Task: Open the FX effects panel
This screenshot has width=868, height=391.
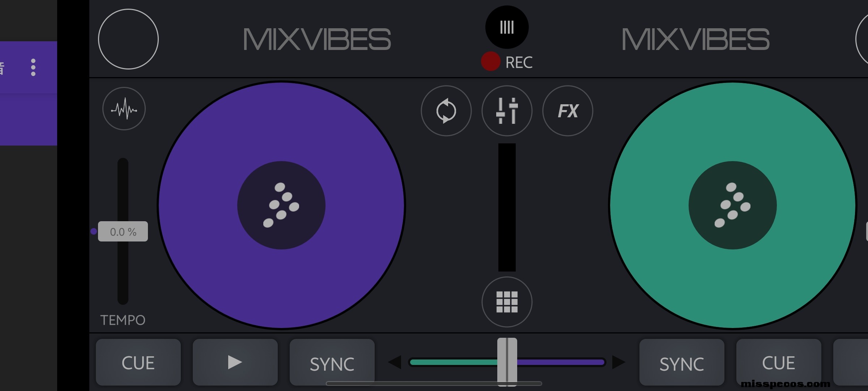Action: [567, 111]
